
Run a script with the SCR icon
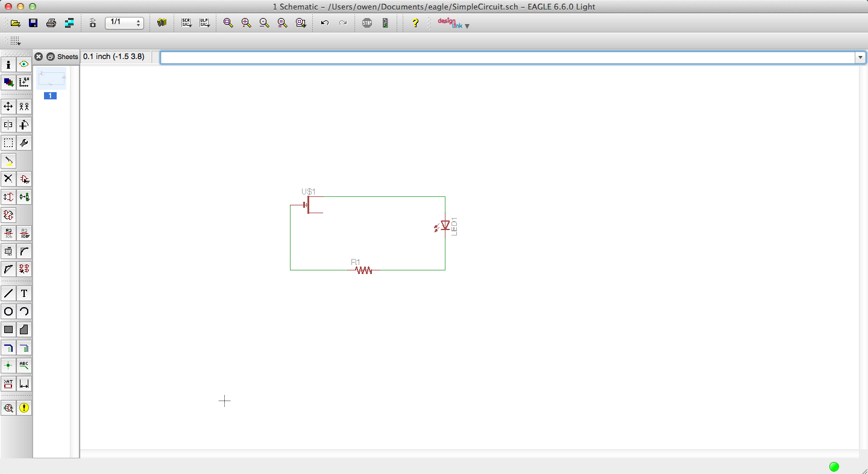(x=186, y=23)
